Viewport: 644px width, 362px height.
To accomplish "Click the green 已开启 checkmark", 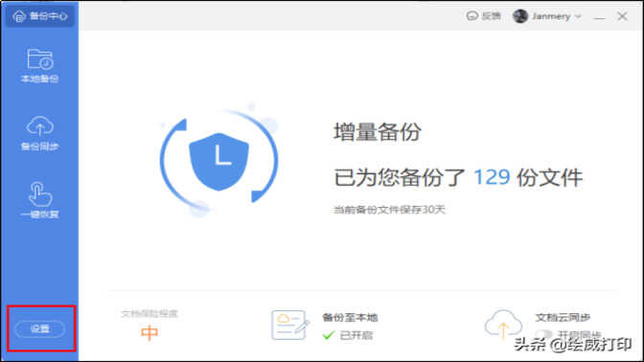I will (x=328, y=335).
